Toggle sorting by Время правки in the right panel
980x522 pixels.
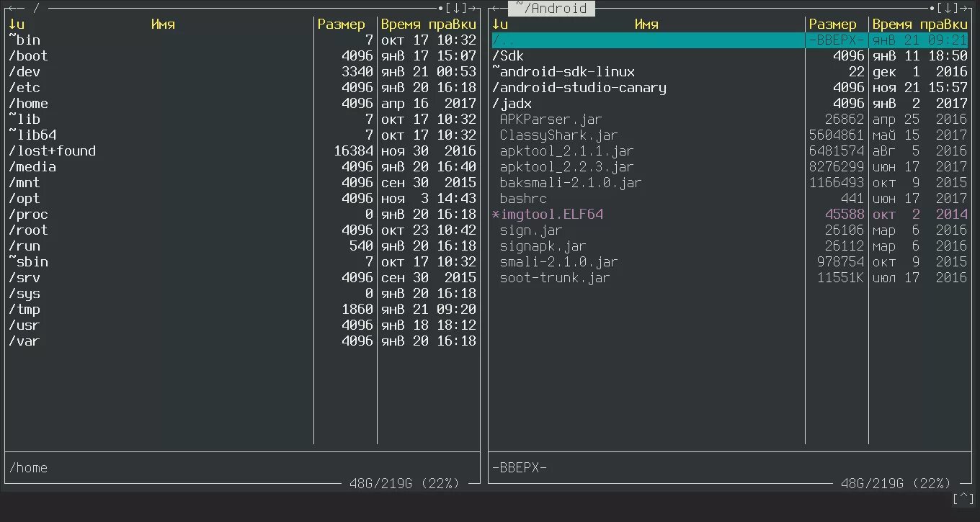tap(920, 24)
